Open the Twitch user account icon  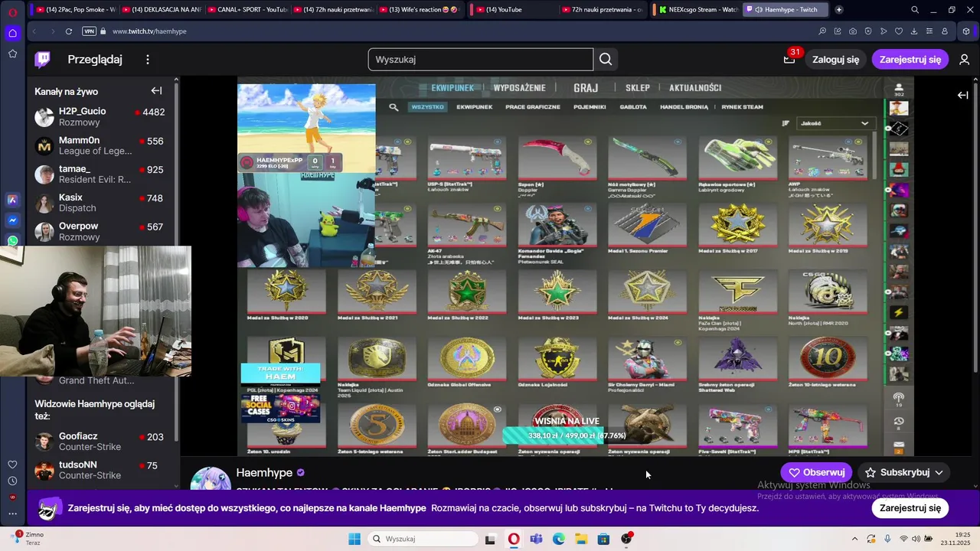(964, 60)
